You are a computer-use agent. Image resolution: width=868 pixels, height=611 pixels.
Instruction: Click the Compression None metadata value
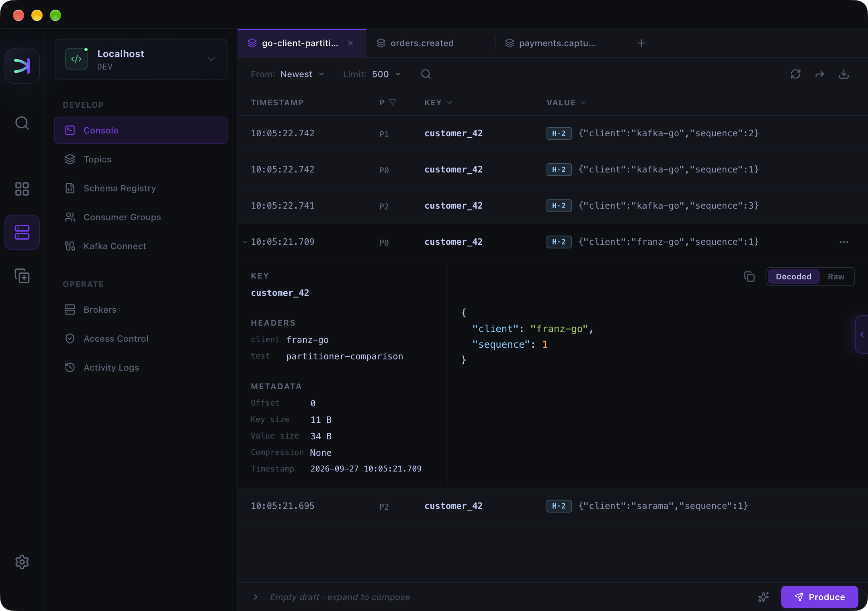321,453
